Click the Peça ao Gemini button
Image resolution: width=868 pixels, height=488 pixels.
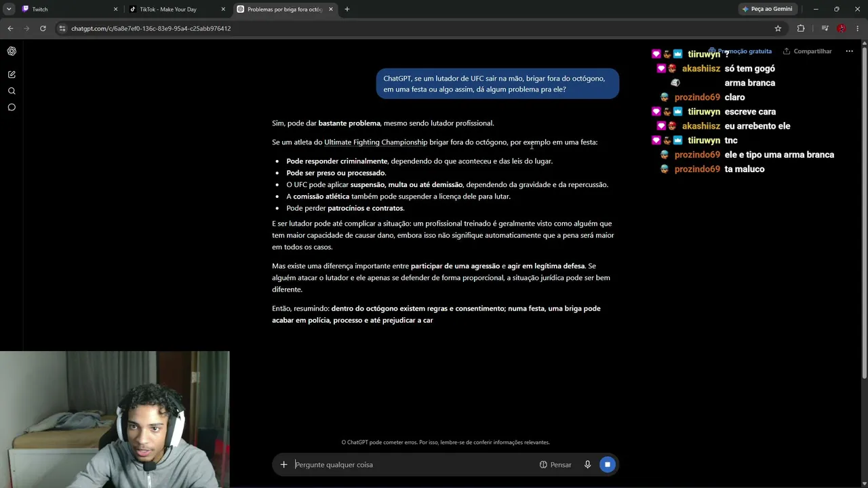pos(767,9)
